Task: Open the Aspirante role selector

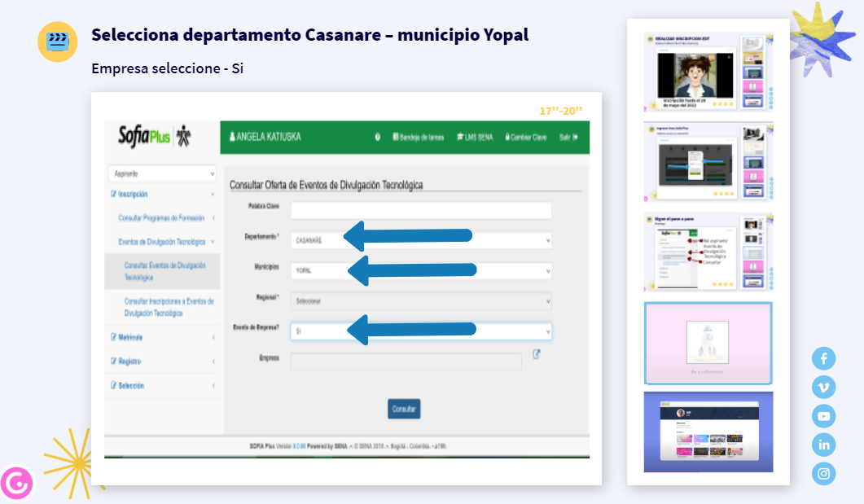Action: tap(163, 173)
